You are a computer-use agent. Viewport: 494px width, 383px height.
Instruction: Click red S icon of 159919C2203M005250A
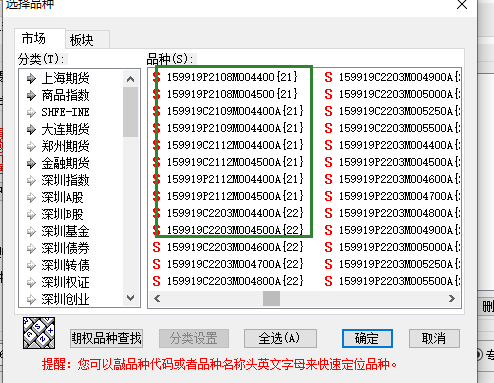coord(328,111)
